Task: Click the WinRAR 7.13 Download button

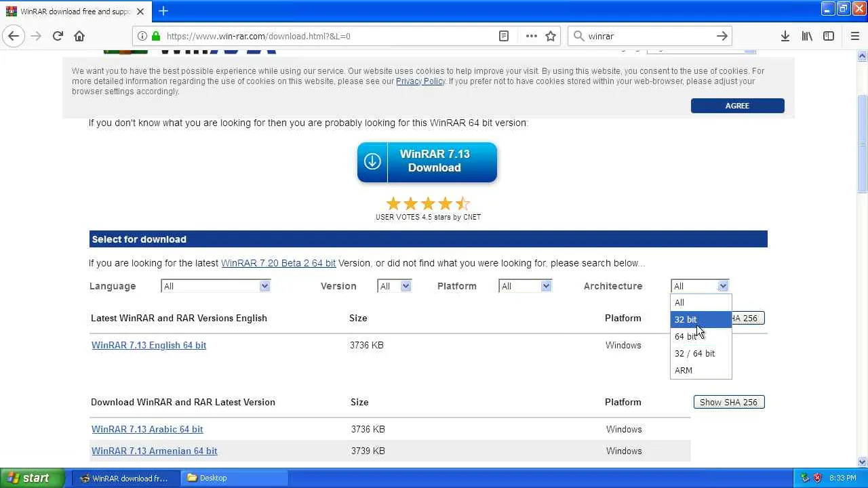Action: 427,162
